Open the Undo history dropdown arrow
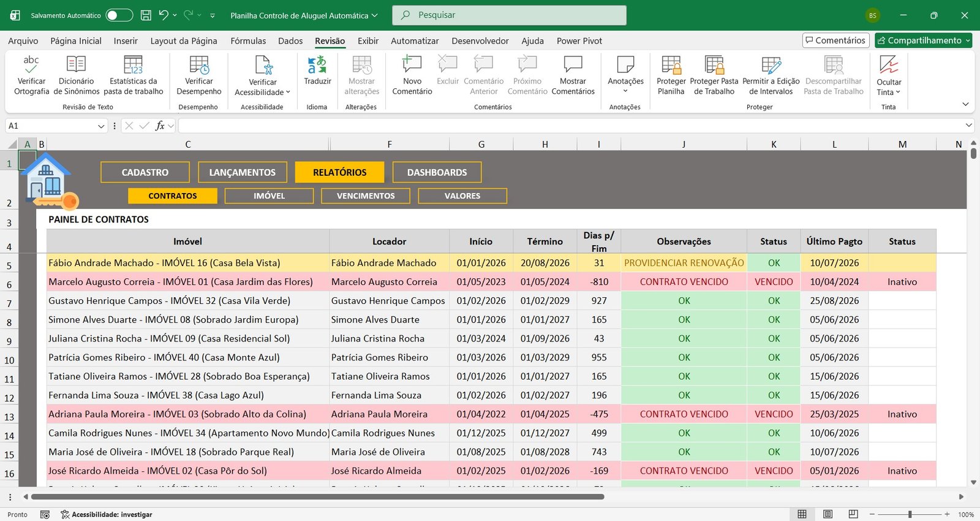 tap(175, 15)
